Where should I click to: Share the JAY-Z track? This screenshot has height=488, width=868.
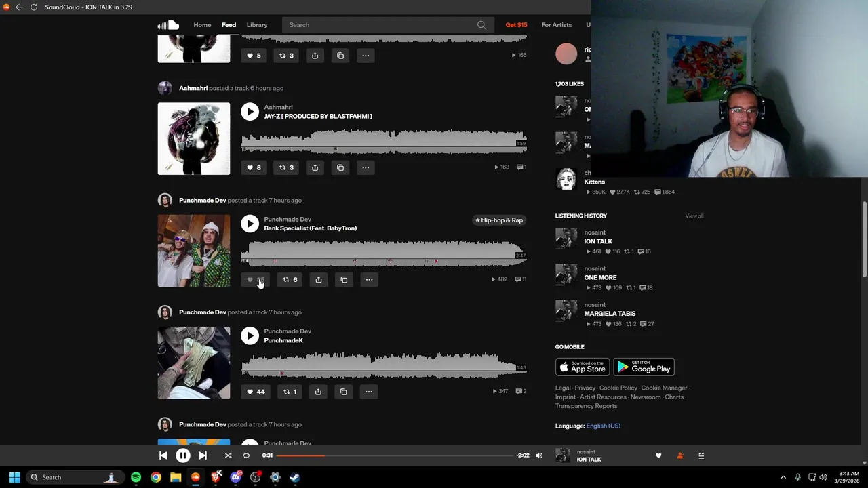pos(315,167)
